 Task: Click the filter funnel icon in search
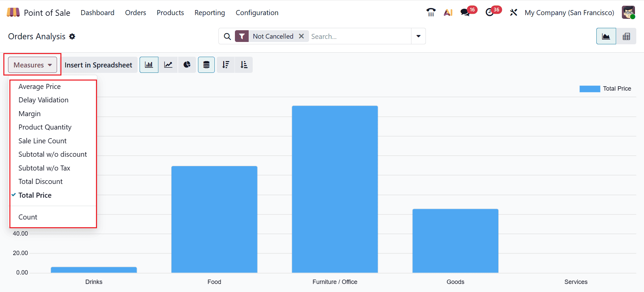coord(242,36)
